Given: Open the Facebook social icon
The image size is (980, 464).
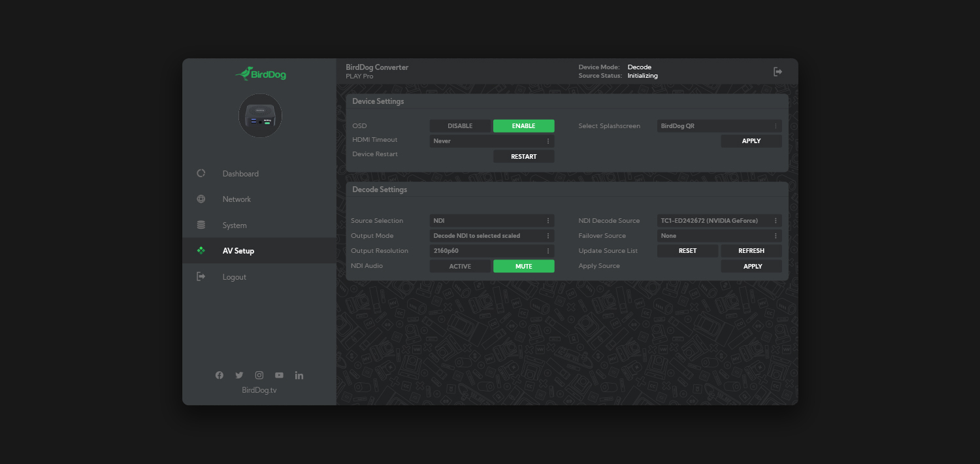Looking at the screenshot, I should (x=220, y=375).
